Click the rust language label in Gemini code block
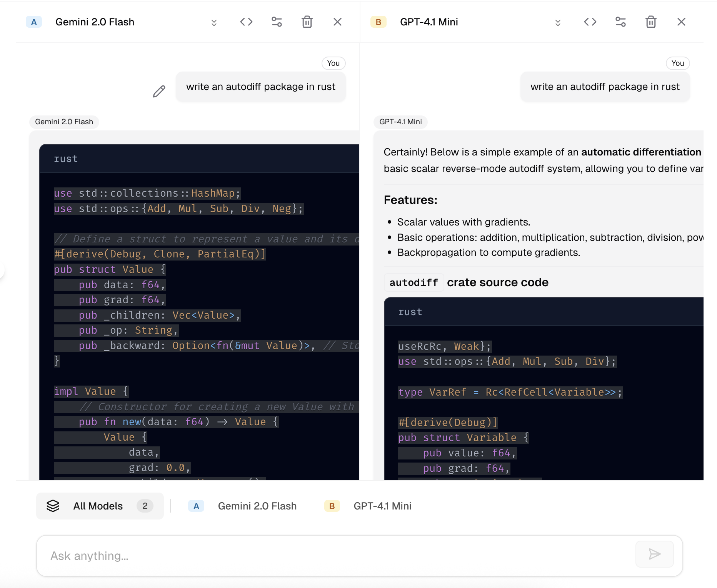This screenshot has width=717, height=588. (x=66, y=159)
